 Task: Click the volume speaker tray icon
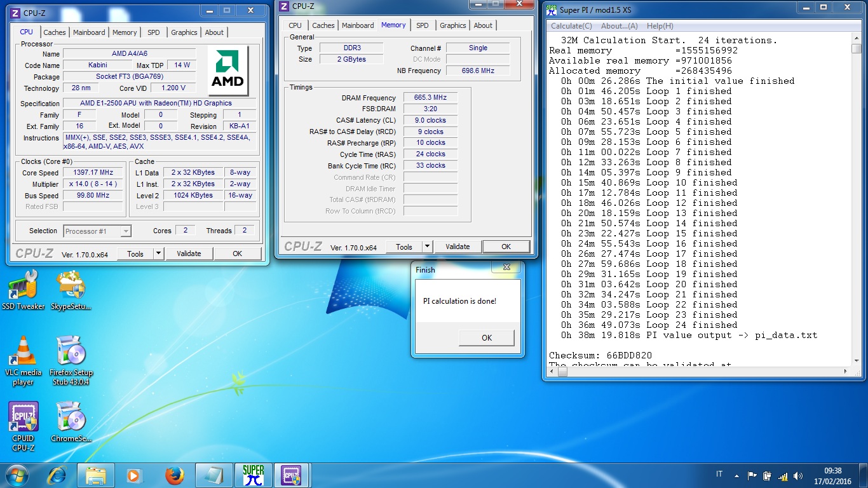[x=798, y=475]
